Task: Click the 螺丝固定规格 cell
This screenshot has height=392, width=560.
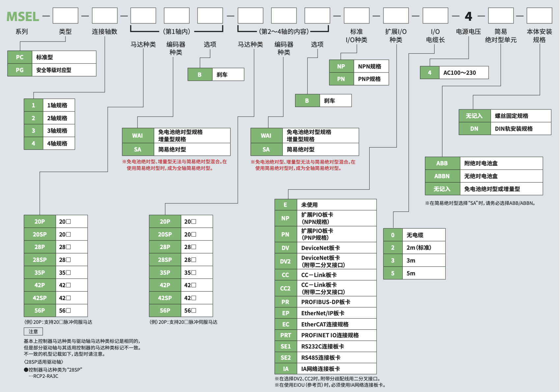Action: pos(521,116)
